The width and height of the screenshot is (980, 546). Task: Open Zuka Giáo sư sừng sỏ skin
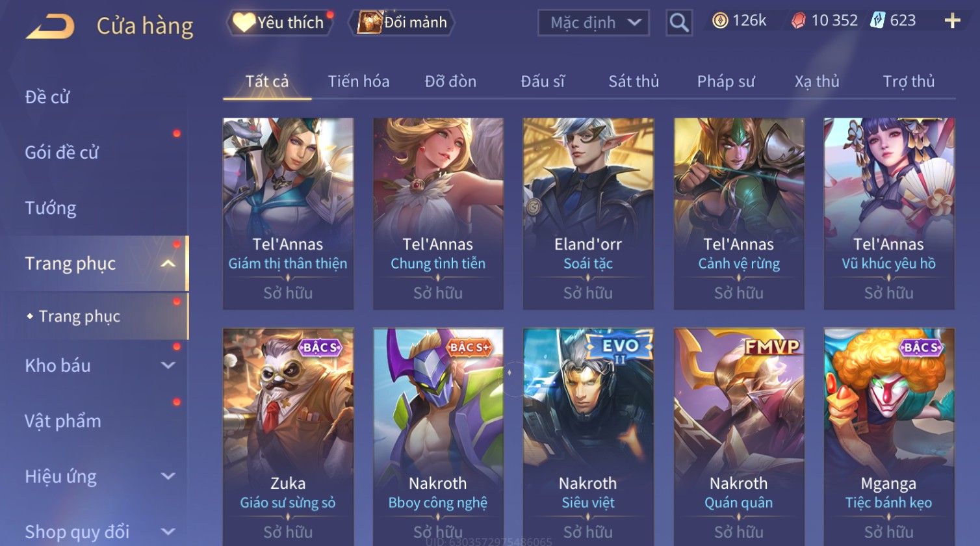coord(288,437)
